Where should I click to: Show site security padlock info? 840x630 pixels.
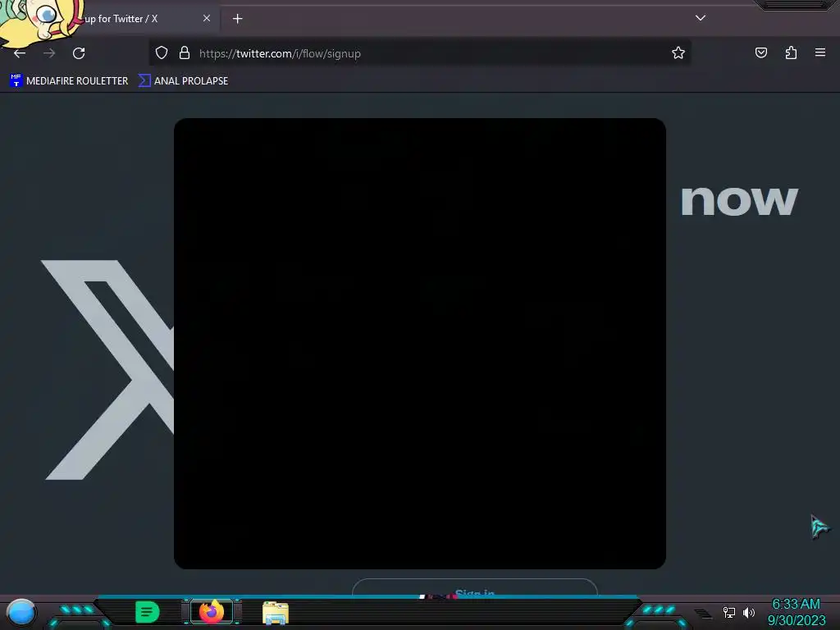pyautogui.click(x=185, y=53)
